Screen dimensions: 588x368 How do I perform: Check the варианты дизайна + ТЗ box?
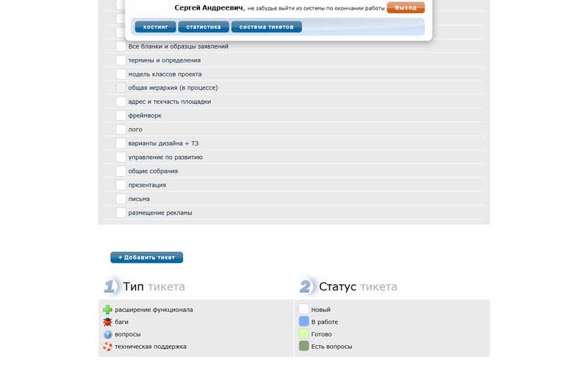(121, 144)
